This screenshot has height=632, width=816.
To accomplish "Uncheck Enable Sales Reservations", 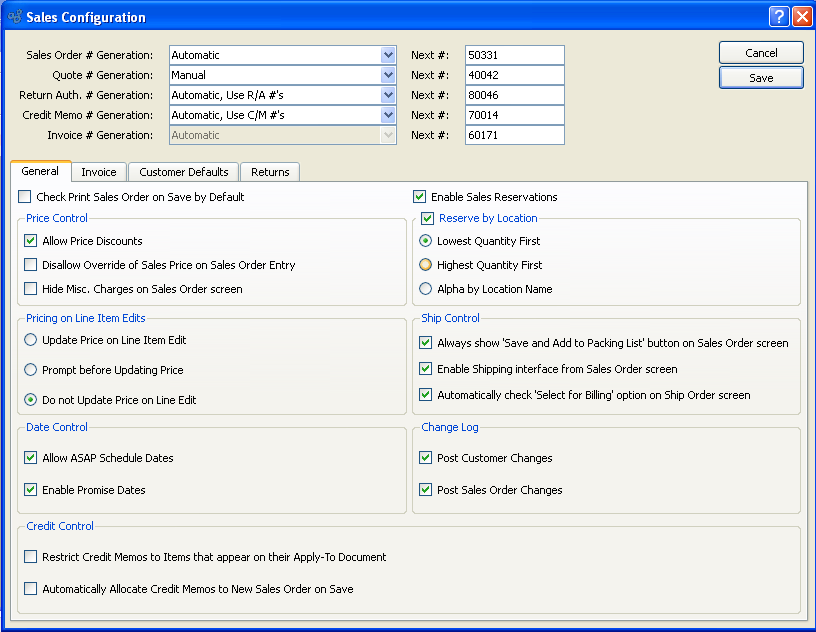I will point(420,197).
